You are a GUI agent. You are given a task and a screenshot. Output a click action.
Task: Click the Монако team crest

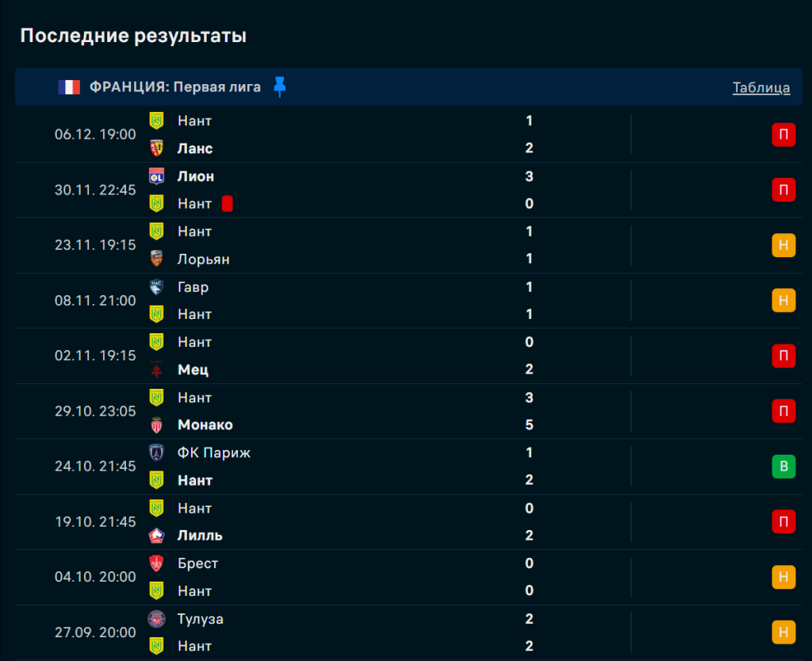pyautogui.click(x=156, y=425)
